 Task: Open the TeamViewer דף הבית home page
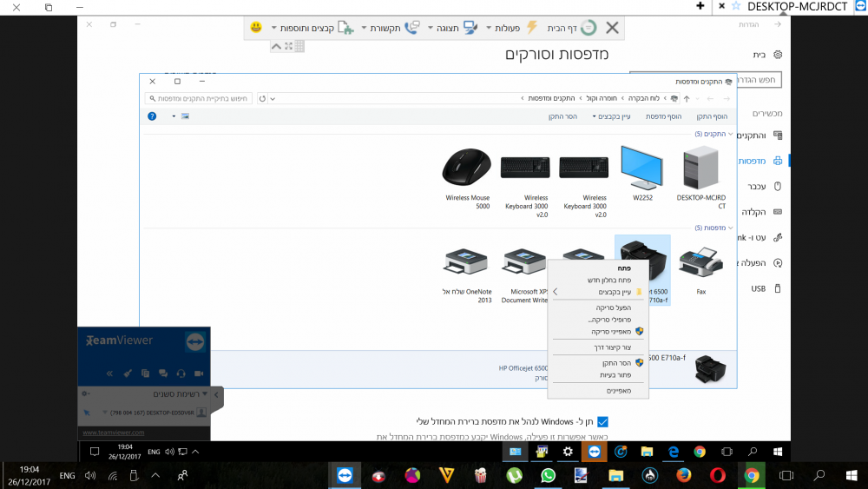[572, 28]
